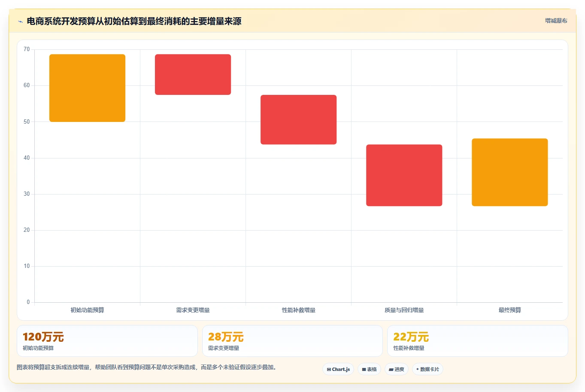Viewport: 585px width, 392px height.
Task: Click the y-axis value 10
Action: (x=27, y=266)
